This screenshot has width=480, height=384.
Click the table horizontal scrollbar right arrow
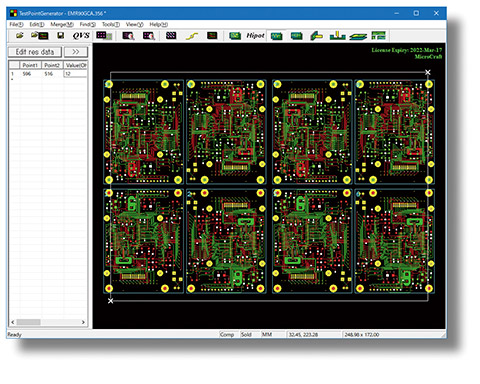pyautogui.click(x=83, y=322)
